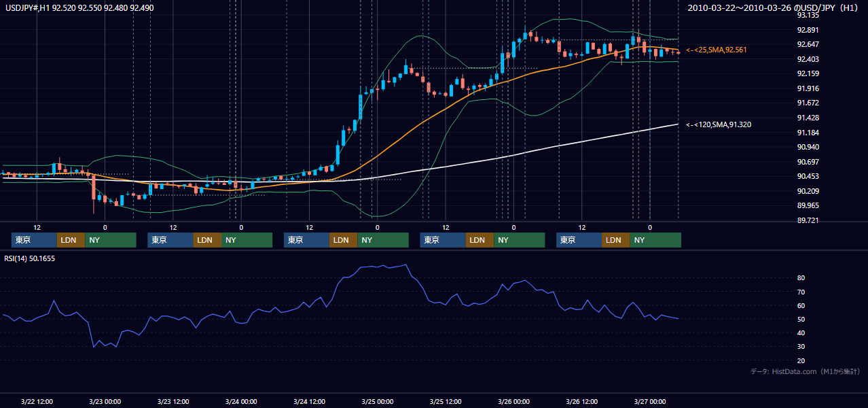Click the RSI axis level 70

click(801, 292)
